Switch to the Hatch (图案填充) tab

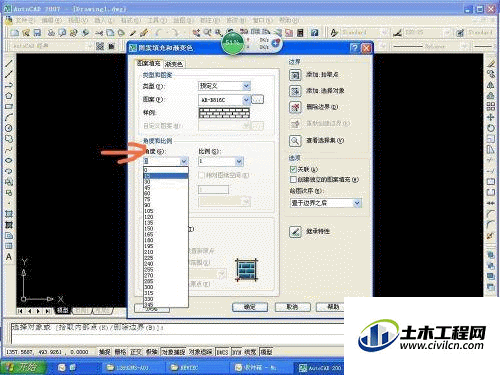coord(149,63)
